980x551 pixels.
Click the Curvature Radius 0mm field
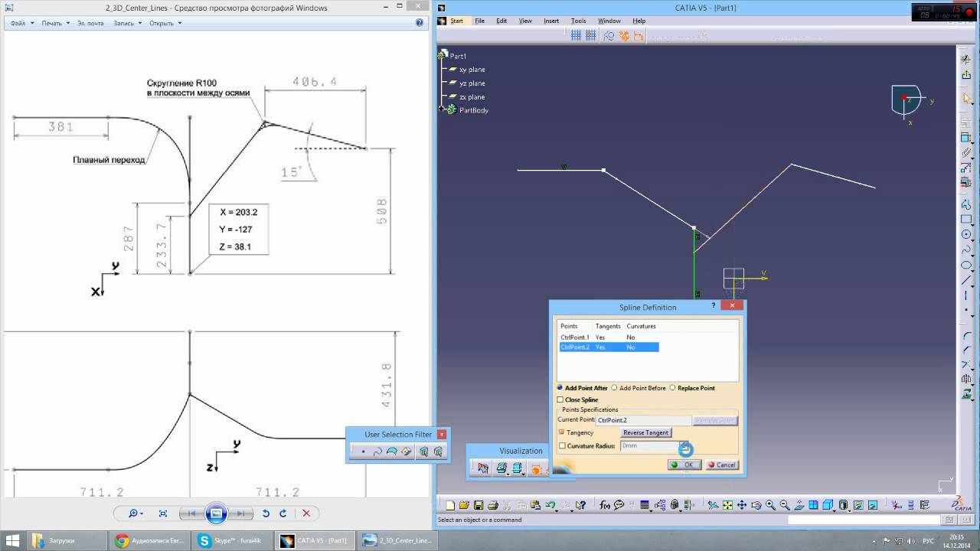pos(649,445)
